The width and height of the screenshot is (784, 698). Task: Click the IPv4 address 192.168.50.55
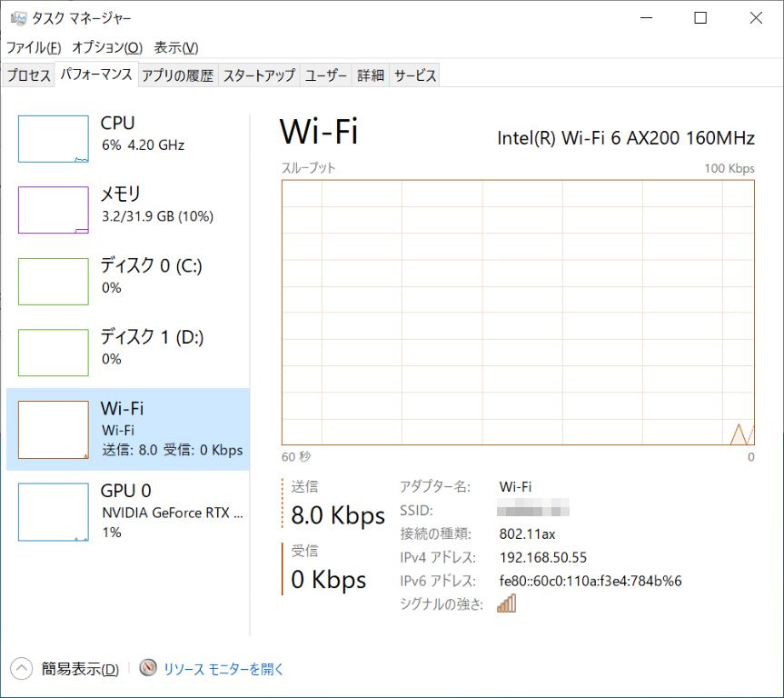(x=543, y=557)
